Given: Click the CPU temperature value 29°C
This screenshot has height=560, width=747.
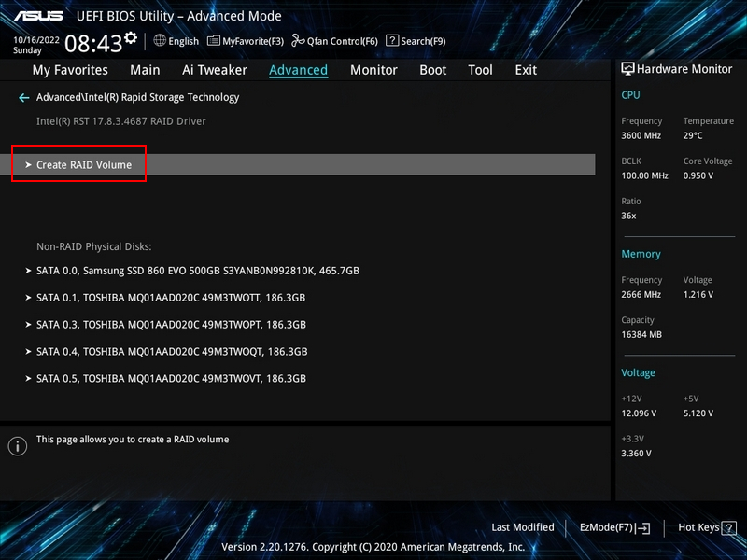Looking at the screenshot, I should 693,135.
